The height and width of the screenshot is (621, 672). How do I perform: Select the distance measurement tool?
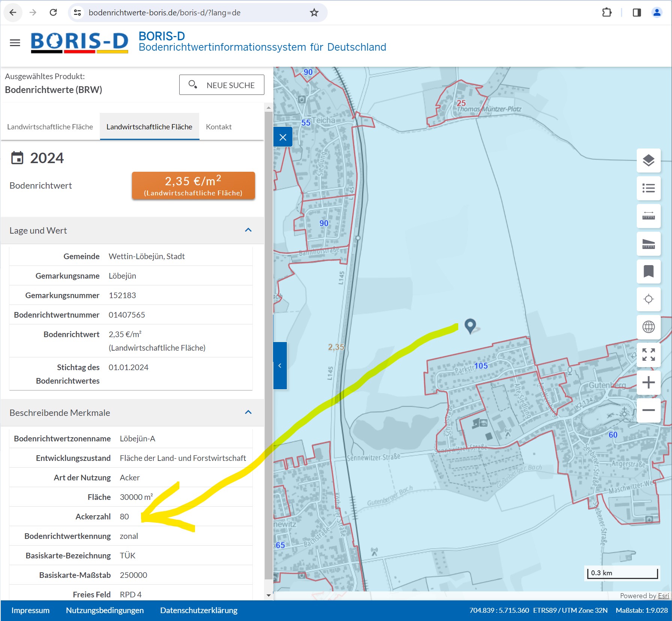click(x=648, y=216)
